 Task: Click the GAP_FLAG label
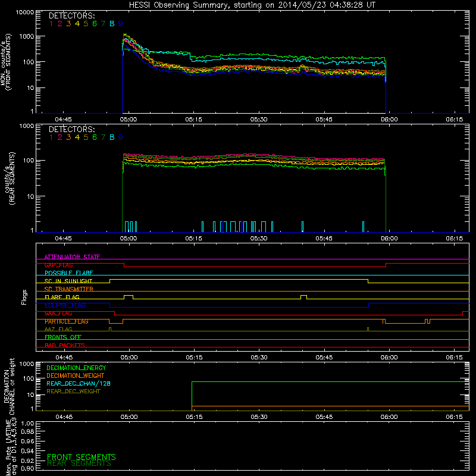(x=58, y=265)
